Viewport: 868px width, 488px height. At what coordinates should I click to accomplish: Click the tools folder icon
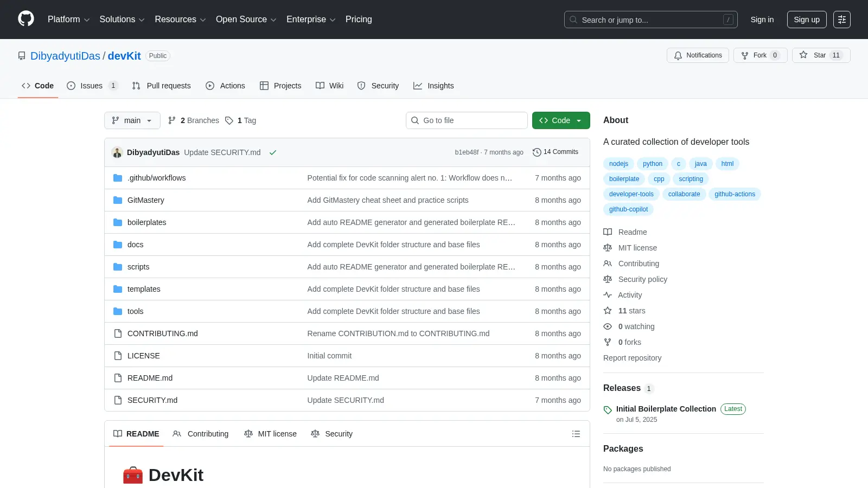coord(118,311)
